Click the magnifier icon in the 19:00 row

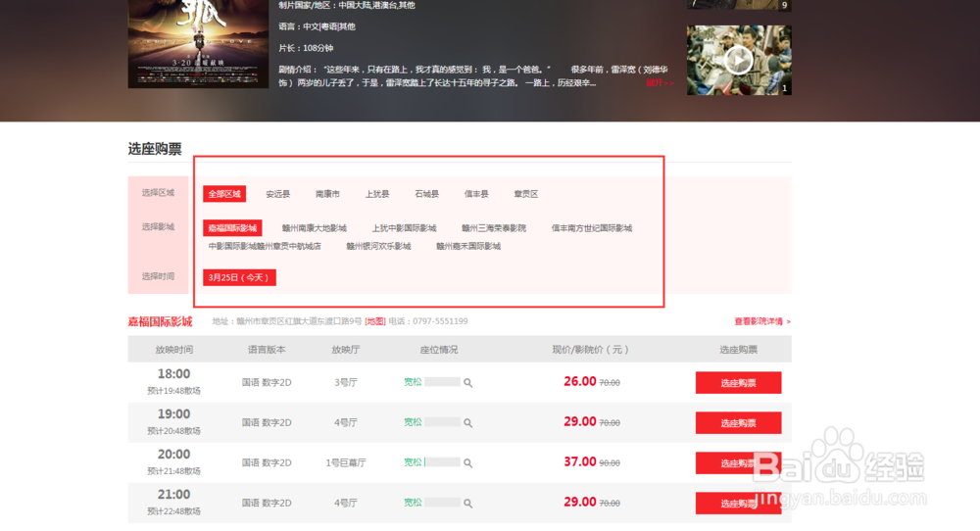[x=468, y=423]
